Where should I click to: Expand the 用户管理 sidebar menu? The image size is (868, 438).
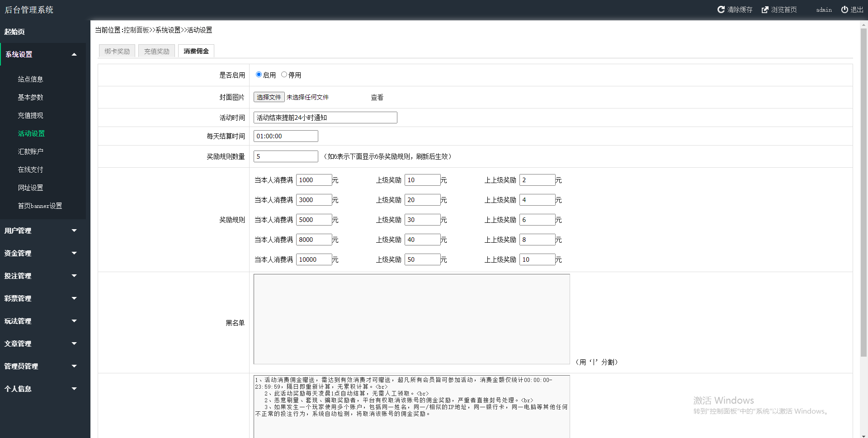[x=74, y=231]
